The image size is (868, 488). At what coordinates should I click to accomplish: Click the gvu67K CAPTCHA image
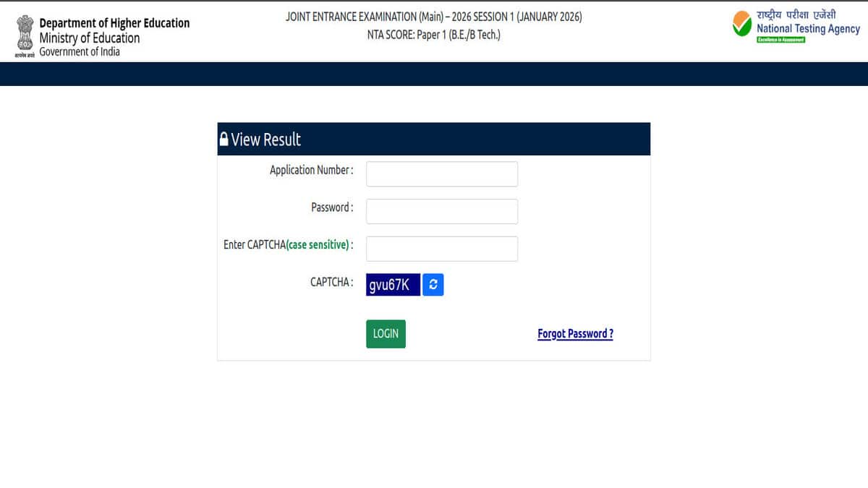(393, 285)
